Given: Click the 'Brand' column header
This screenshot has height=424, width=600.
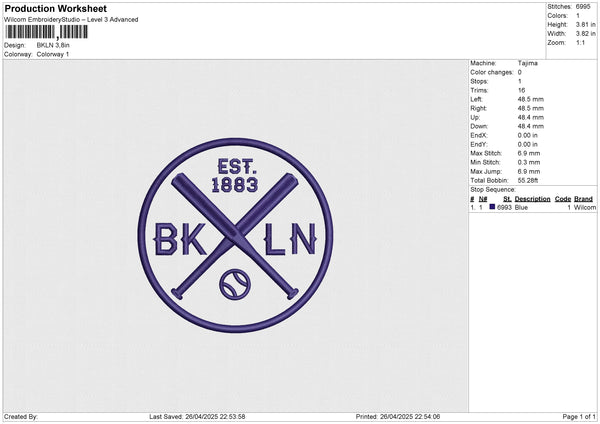Looking at the screenshot, I should pyautogui.click(x=583, y=199).
